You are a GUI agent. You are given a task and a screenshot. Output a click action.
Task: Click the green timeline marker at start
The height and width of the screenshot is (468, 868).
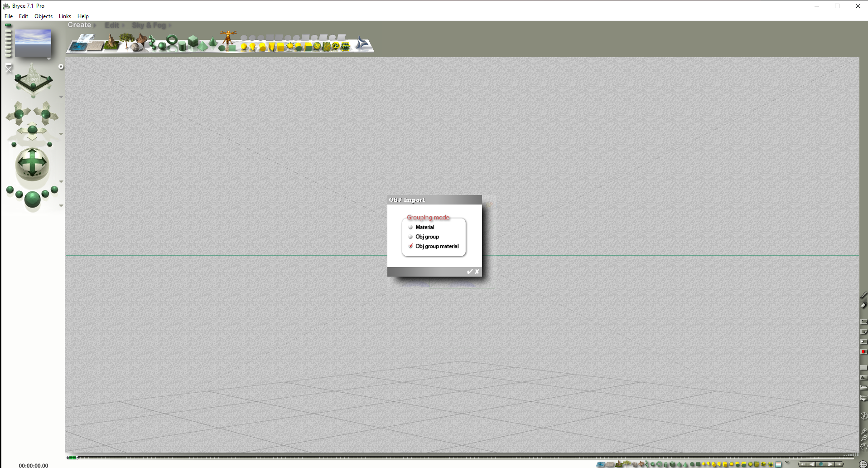pos(72,458)
